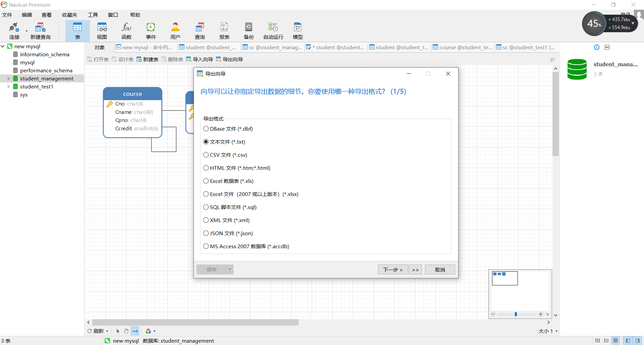644x345 pixels.
Task: Open the 连接 dropdown arrow
Action: tap(26, 31)
